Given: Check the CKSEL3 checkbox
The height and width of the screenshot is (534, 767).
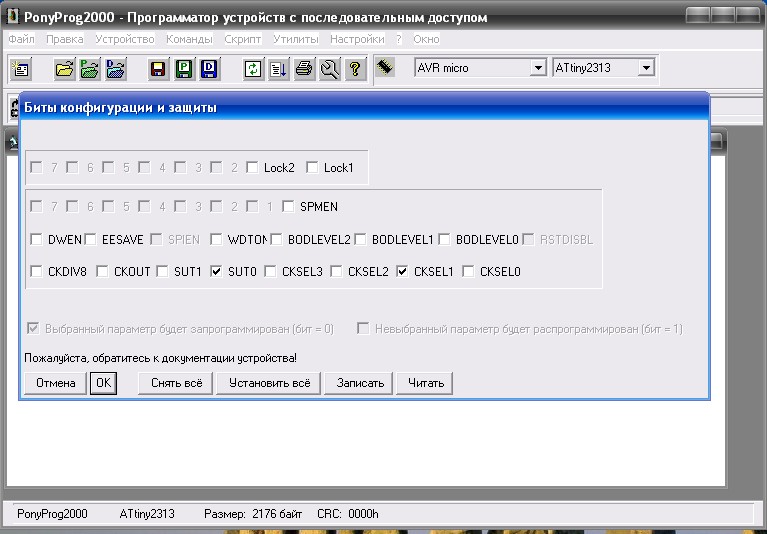Looking at the screenshot, I should (271, 271).
